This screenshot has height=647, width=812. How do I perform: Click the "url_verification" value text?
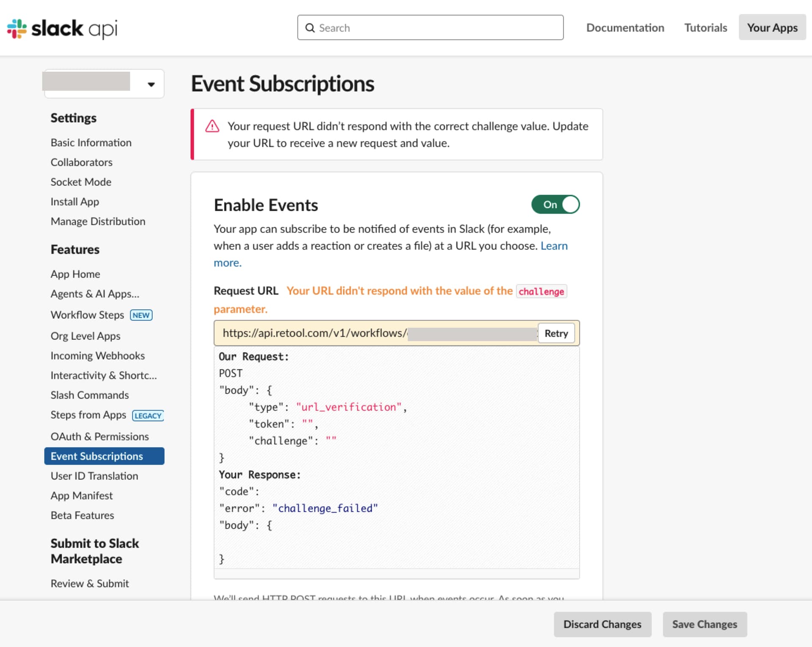tap(348, 407)
